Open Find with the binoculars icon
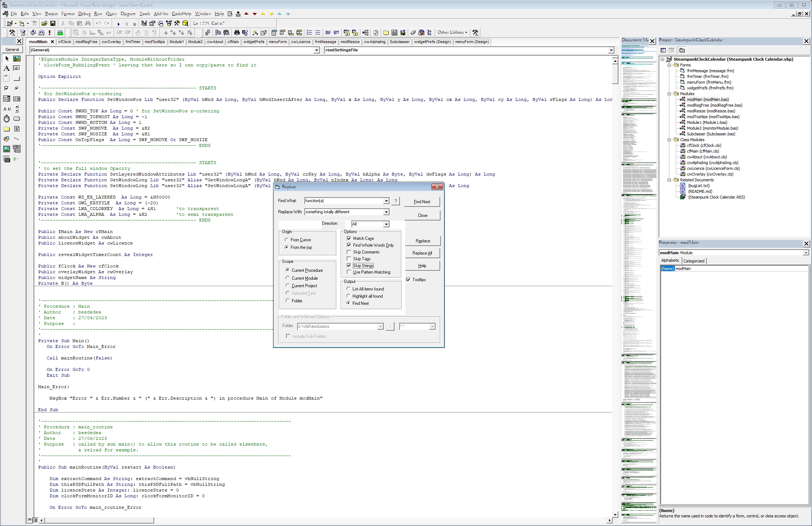 click(88, 23)
